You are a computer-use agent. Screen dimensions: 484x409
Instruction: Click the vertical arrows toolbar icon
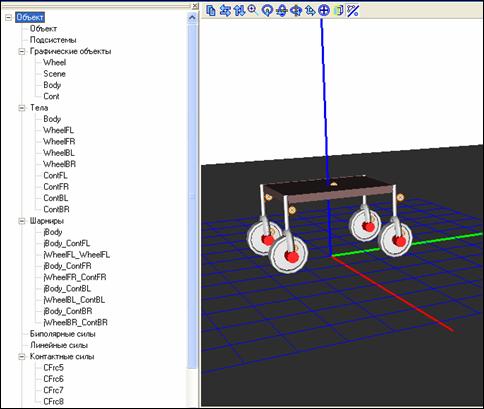(x=239, y=10)
